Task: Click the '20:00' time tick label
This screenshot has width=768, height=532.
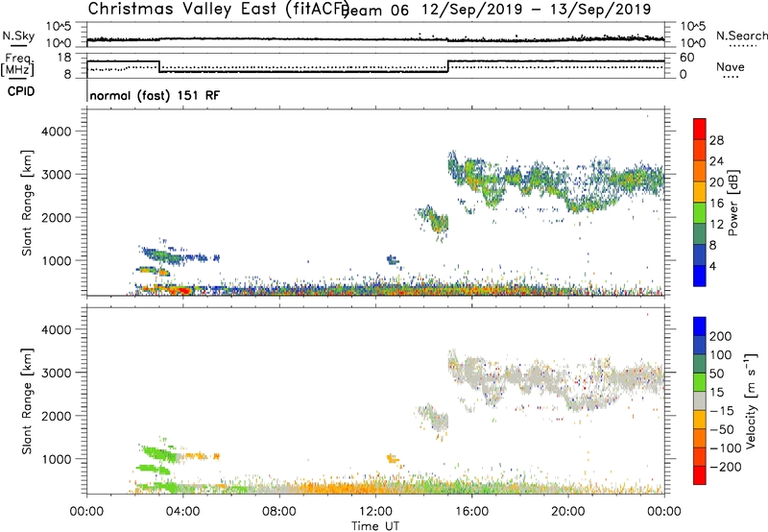Action: pos(568,512)
